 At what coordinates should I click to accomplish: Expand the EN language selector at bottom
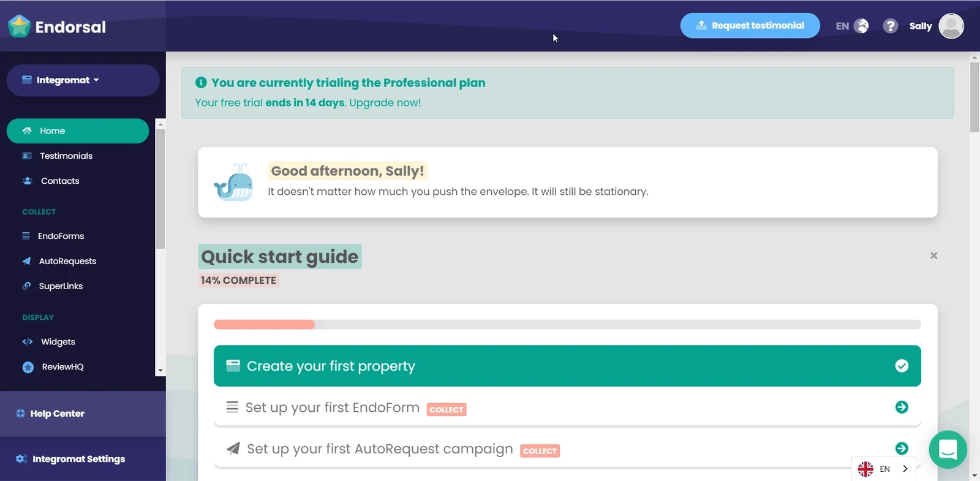883,469
